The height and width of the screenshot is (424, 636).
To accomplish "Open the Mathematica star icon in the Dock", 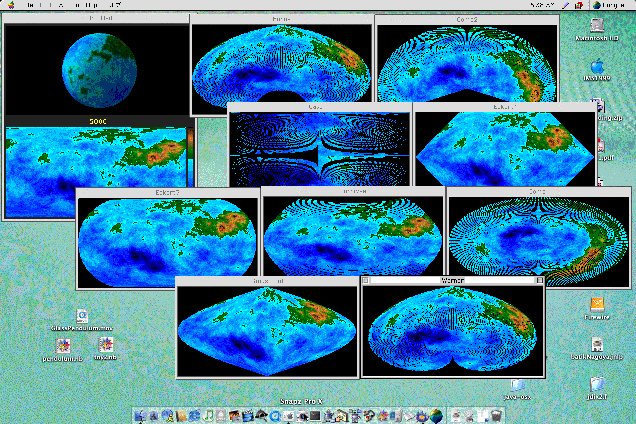I will click(x=382, y=416).
